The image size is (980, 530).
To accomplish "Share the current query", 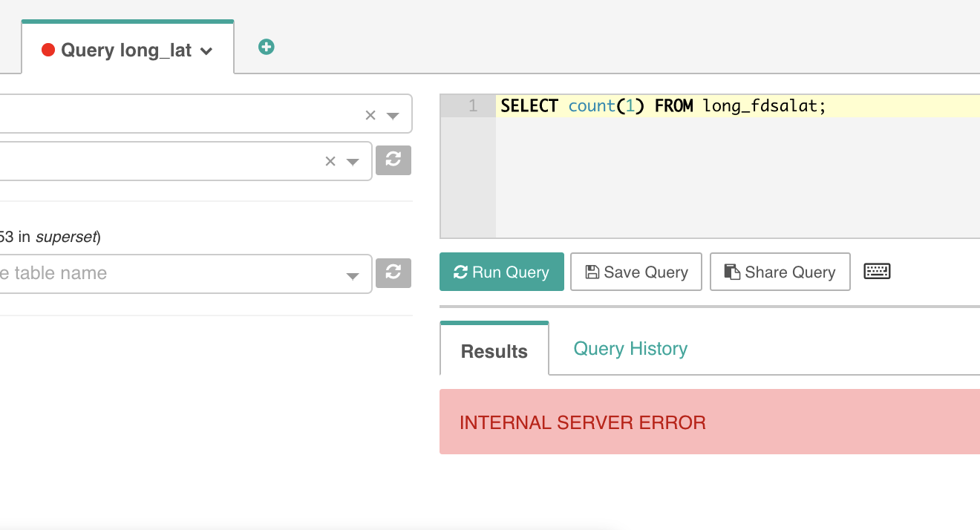I will pos(780,272).
